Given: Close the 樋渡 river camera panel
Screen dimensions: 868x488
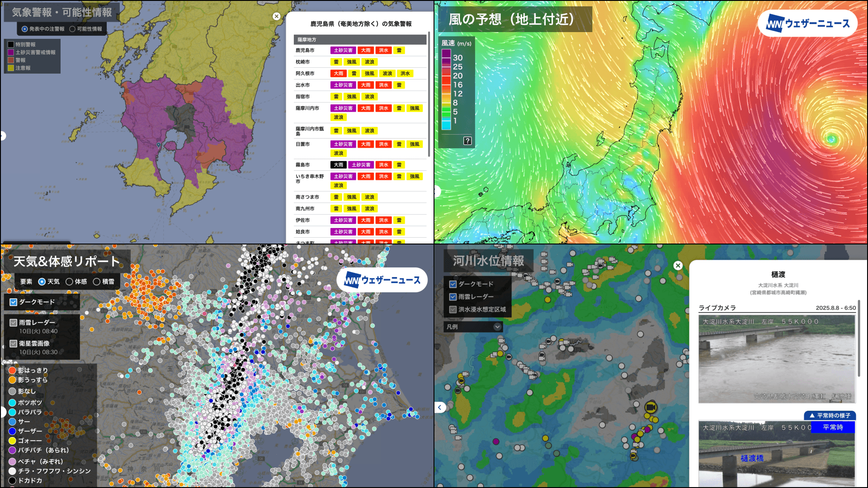Looking at the screenshot, I should 678,266.
